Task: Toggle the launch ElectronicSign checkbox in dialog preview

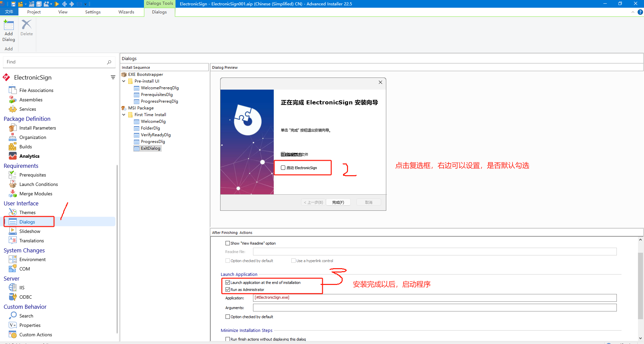Action: tap(283, 168)
